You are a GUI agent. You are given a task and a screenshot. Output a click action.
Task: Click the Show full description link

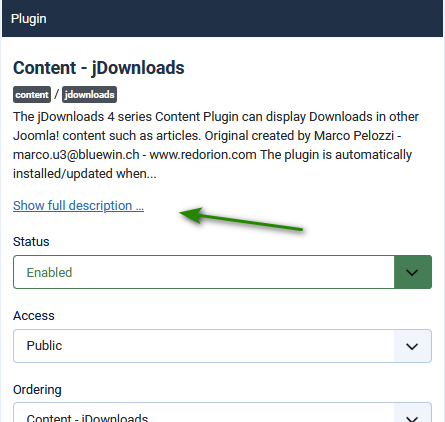78,206
